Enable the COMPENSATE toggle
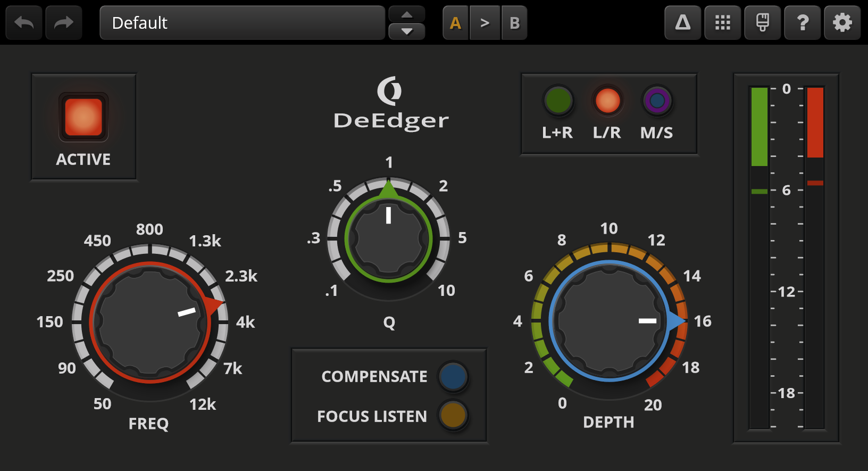Image resolution: width=868 pixels, height=471 pixels. (x=453, y=376)
